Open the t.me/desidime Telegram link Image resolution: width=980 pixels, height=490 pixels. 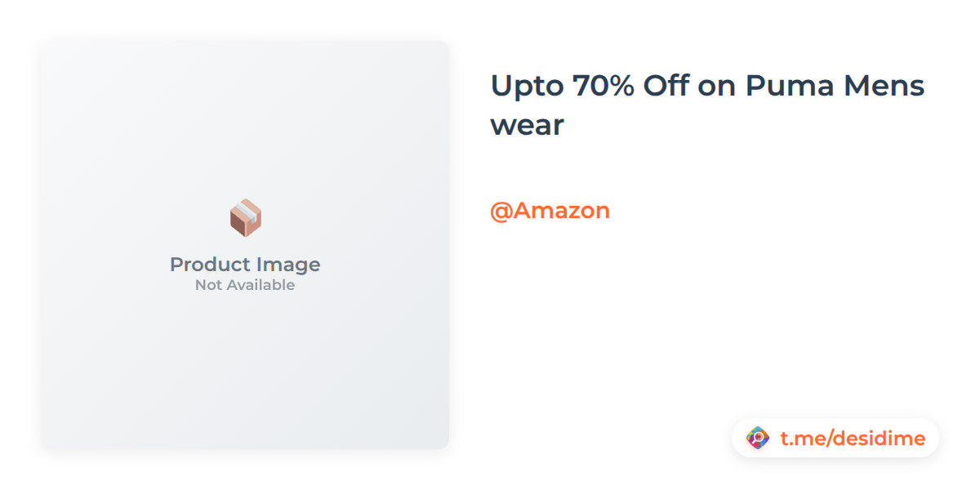coord(853,439)
